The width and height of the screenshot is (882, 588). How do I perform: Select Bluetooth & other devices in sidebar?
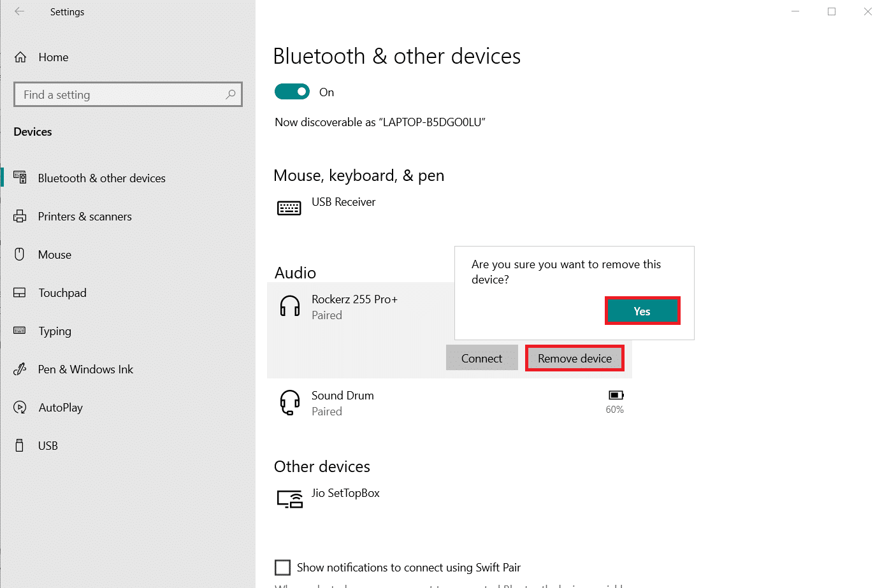point(102,178)
